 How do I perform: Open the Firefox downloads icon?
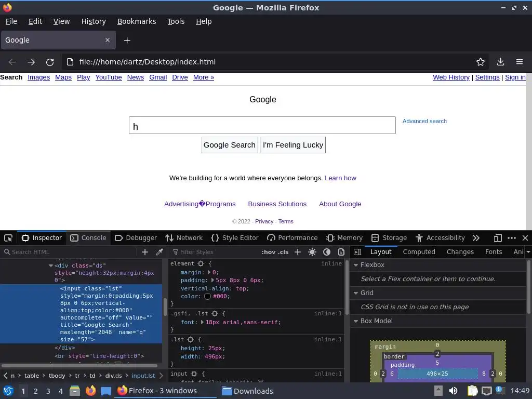click(500, 62)
